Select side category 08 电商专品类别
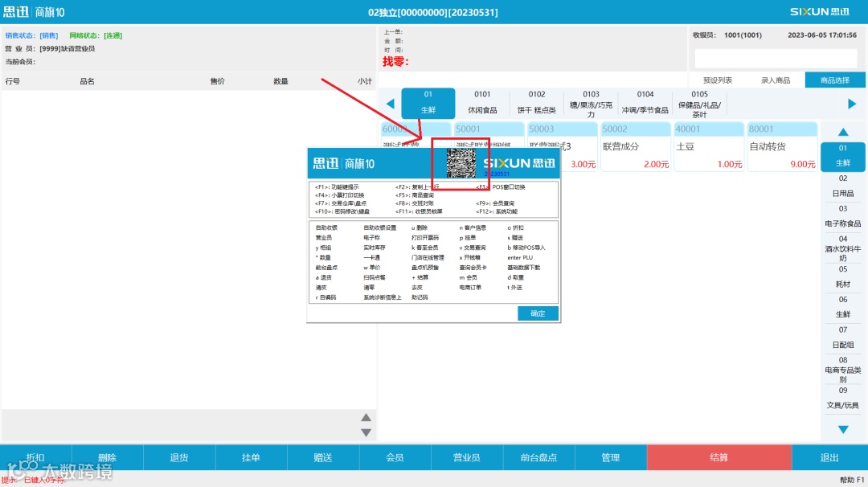Viewport: 868px width, 487px height. click(842, 369)
